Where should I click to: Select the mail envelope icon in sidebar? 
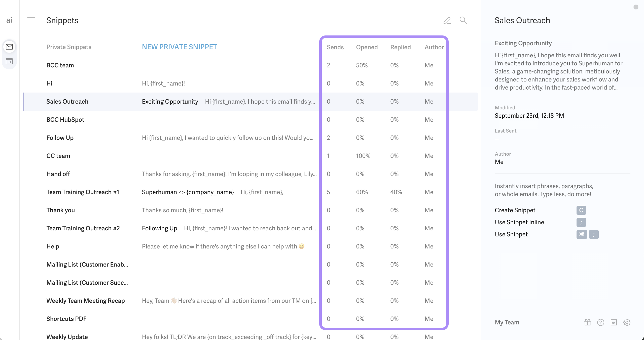[9, 47]
